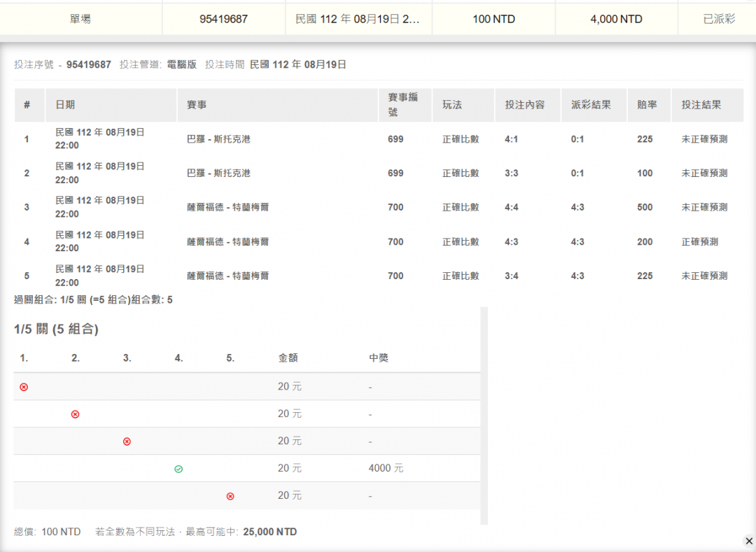The width and height of the screenshot is (756, 552).
Task: Click the 過關組合 summary line
Action: [x=93, y=300]
